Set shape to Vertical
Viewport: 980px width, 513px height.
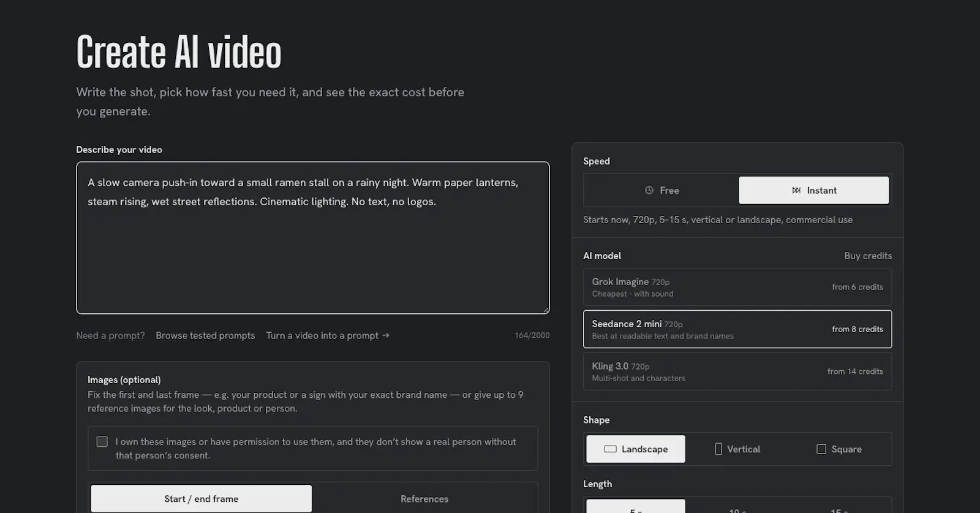click(737, 449)
